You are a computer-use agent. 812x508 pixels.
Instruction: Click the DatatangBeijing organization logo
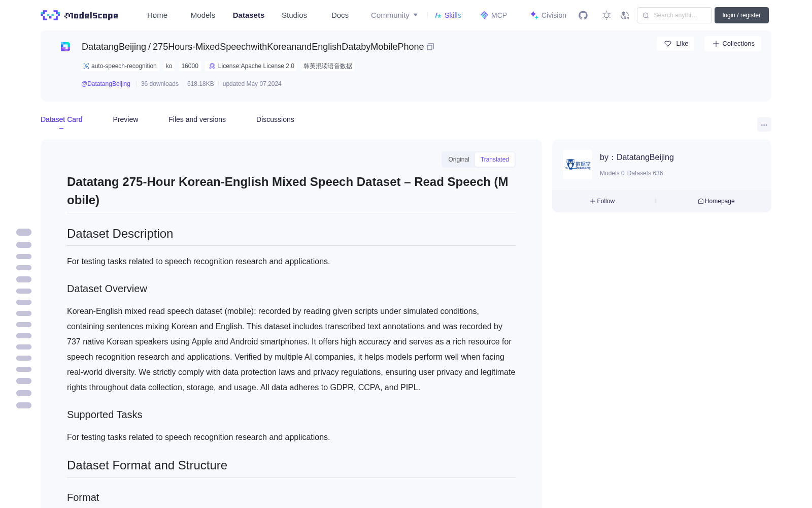point(578,165)
